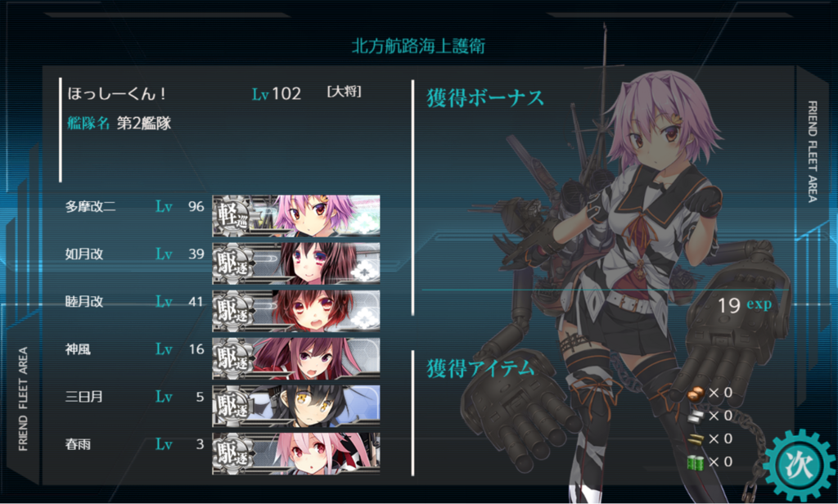
Task: Select the 睦月改 ship banner thumbnail
Action: click(296, 311)
